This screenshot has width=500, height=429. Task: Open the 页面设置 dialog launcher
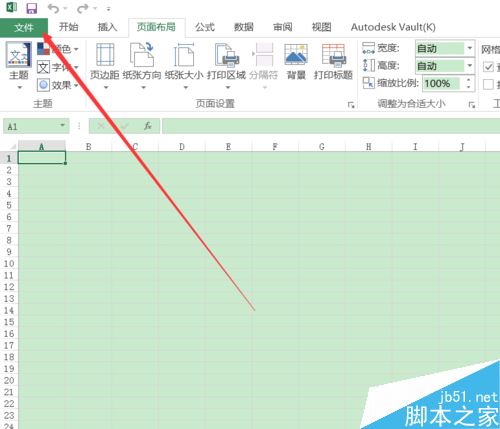[x=351, y=105]
